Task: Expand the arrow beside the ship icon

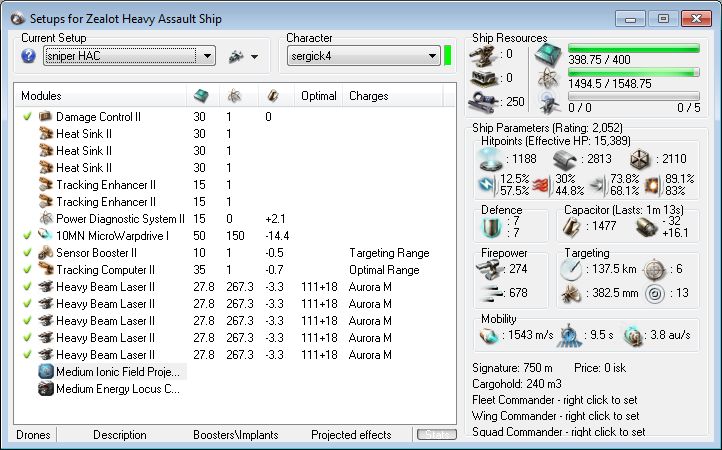Action: pyautogui.click(x=254, y=57)
